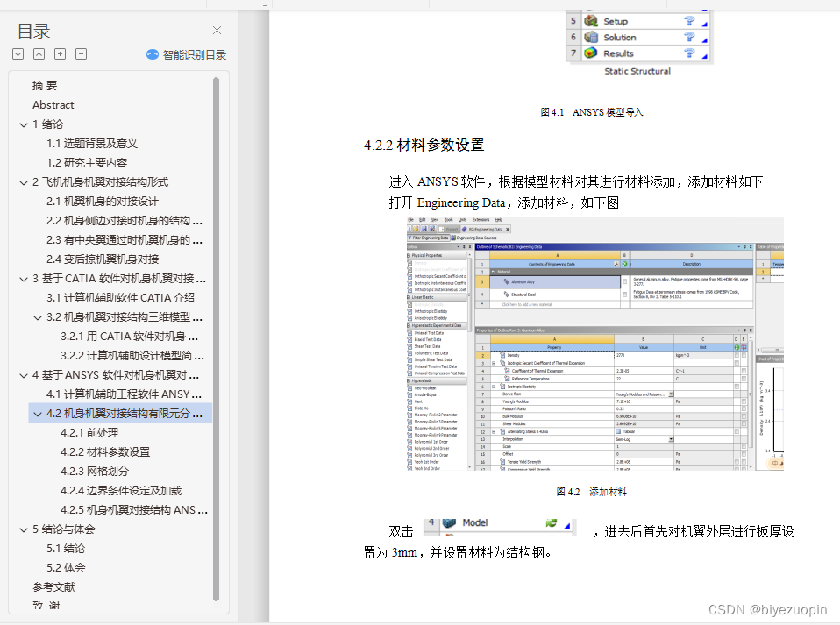Jump to 4.2.3 网格划分
The width and height of the screenshot is (840, 625).
[x=96, y=471]
